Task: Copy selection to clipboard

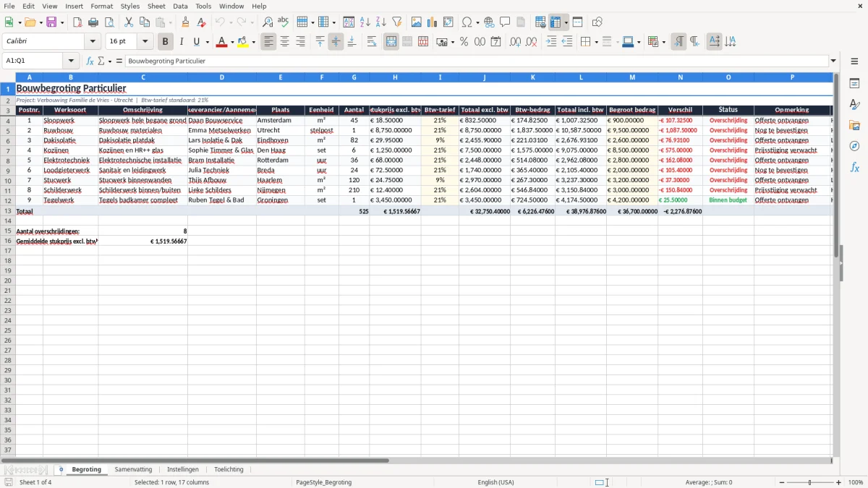Action: click(144, 22)
